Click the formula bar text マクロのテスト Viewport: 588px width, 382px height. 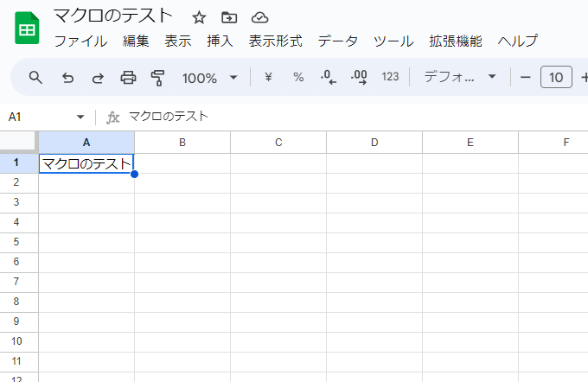point(169,117)
